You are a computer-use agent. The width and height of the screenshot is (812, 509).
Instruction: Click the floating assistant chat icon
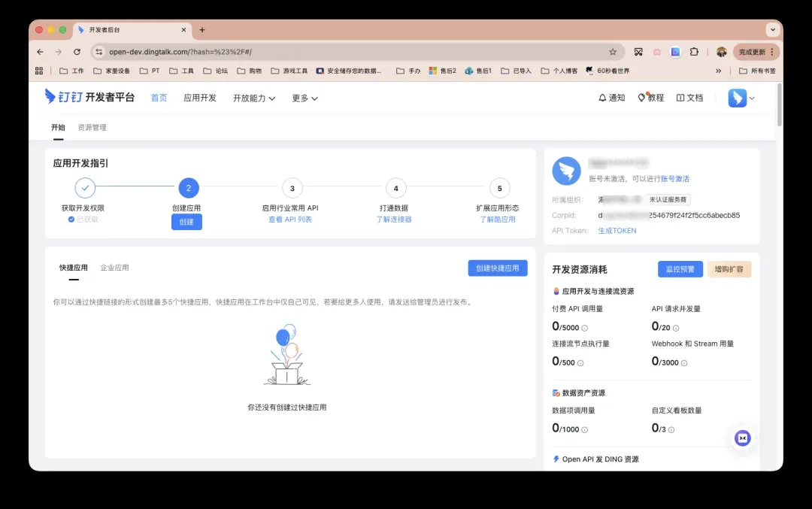click(x=742, y=438)
